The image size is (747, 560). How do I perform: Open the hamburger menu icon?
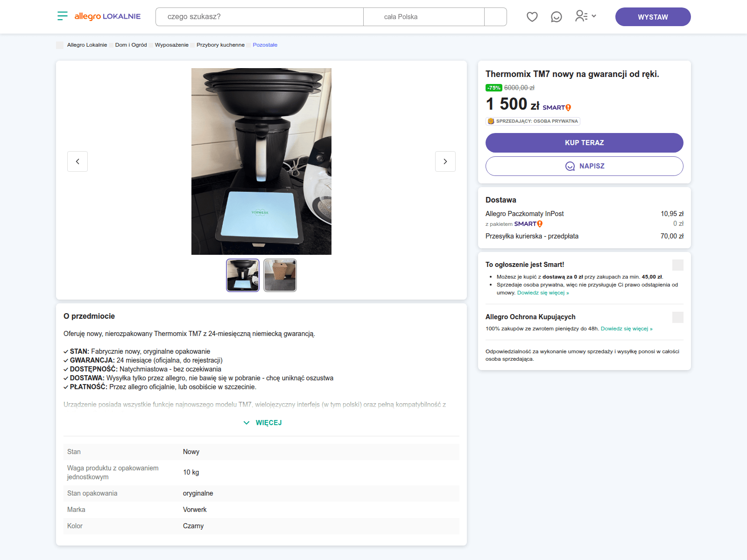click(x=62, y=16)
